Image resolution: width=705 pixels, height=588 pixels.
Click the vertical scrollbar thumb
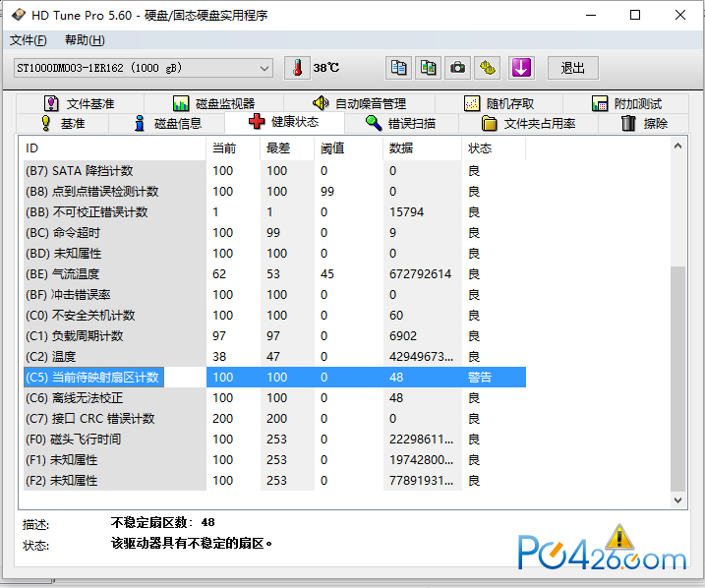(678, 379)
